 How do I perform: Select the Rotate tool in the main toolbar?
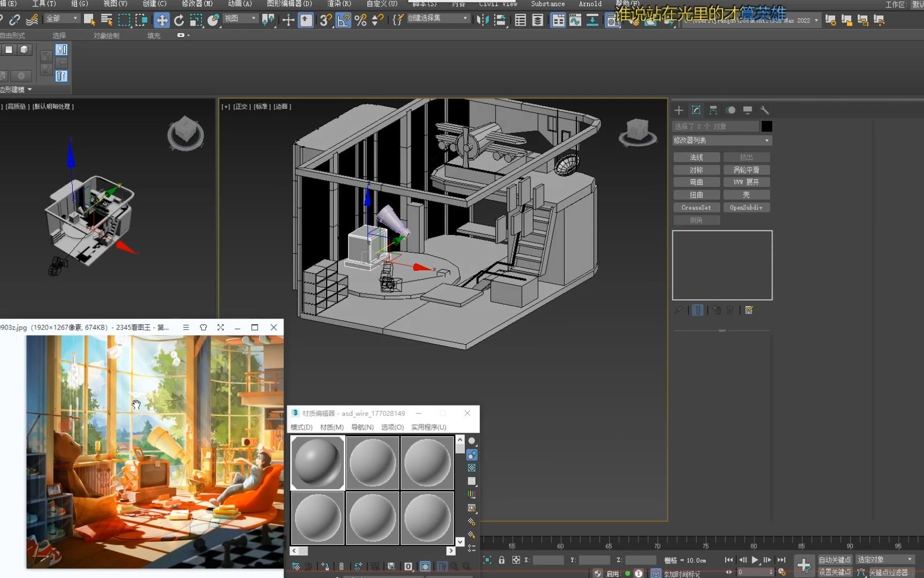point(179,20)
